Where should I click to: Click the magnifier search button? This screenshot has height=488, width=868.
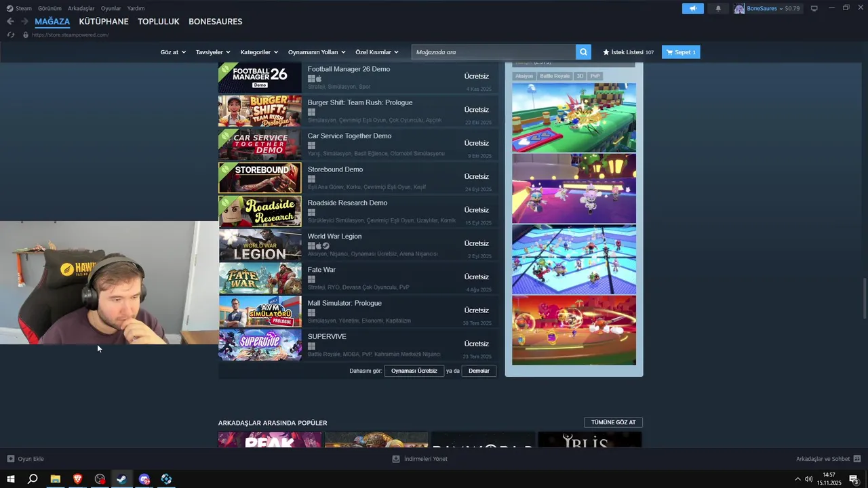click(x=583, y=52)
